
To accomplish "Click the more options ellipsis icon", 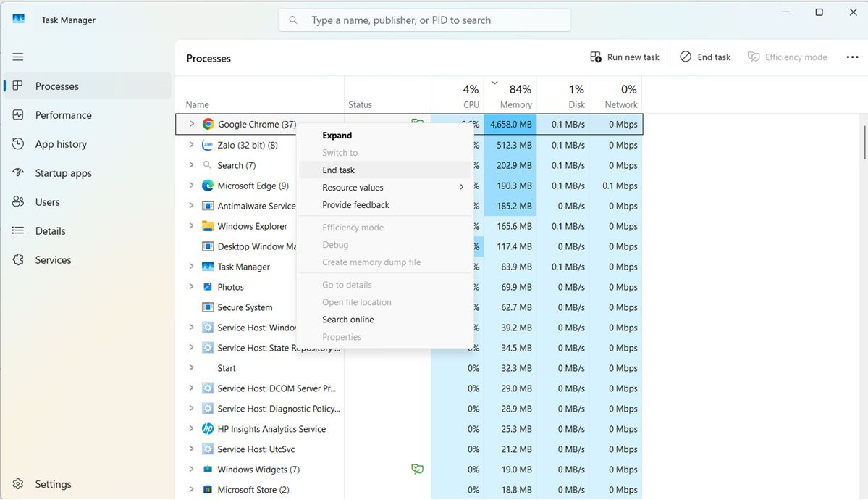I will click(852, 57).
